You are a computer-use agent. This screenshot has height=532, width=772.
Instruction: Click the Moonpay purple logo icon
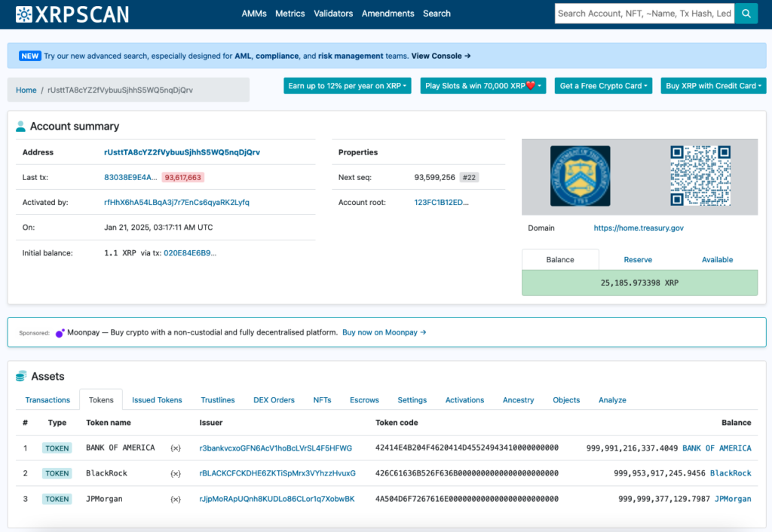(60, 333)
